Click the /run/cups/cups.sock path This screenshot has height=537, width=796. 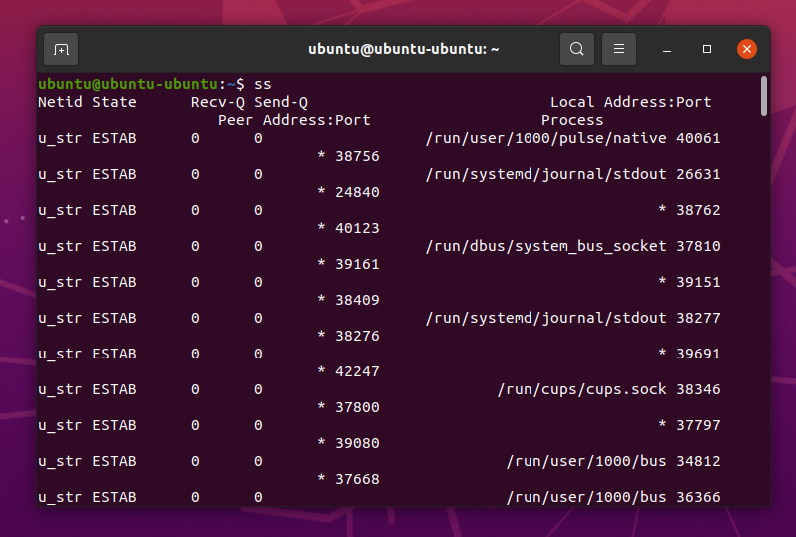pyautogui.click(x=582, y=389)
